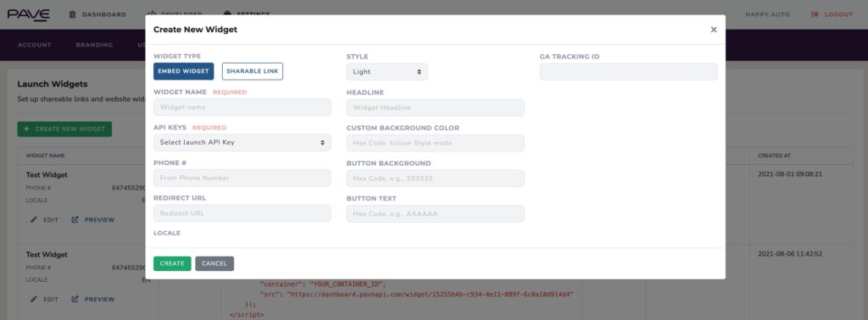Click the Create New Widget dialog title
Image resolution: width=868 pixels, height=320 pixels.
click(196, 30)
